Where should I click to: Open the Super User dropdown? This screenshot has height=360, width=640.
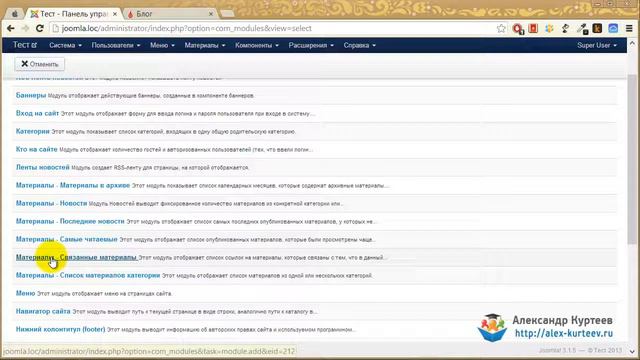tap(597, 45)
